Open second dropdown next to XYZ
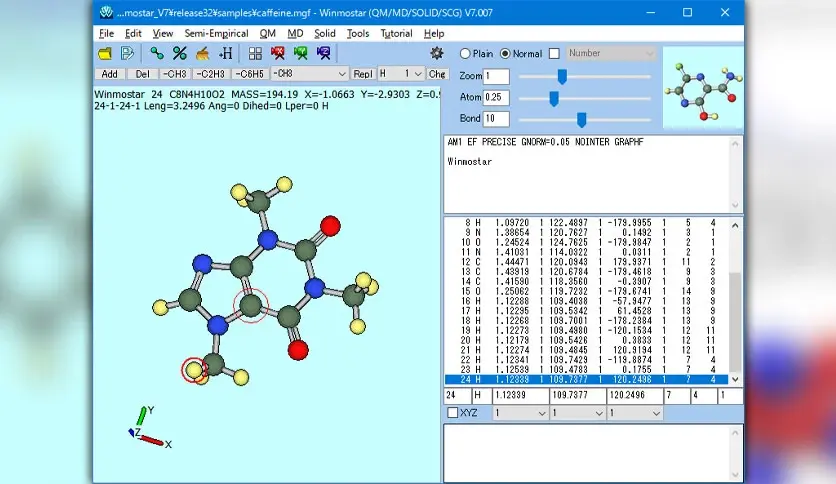The width and height of the screenshot is (836, 484). [x=577, y=413]
